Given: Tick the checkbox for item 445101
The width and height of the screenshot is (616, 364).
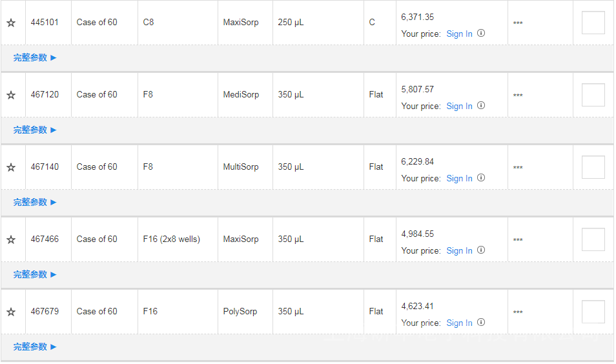Looking at the screenshot, I should (x=593, y=23).
